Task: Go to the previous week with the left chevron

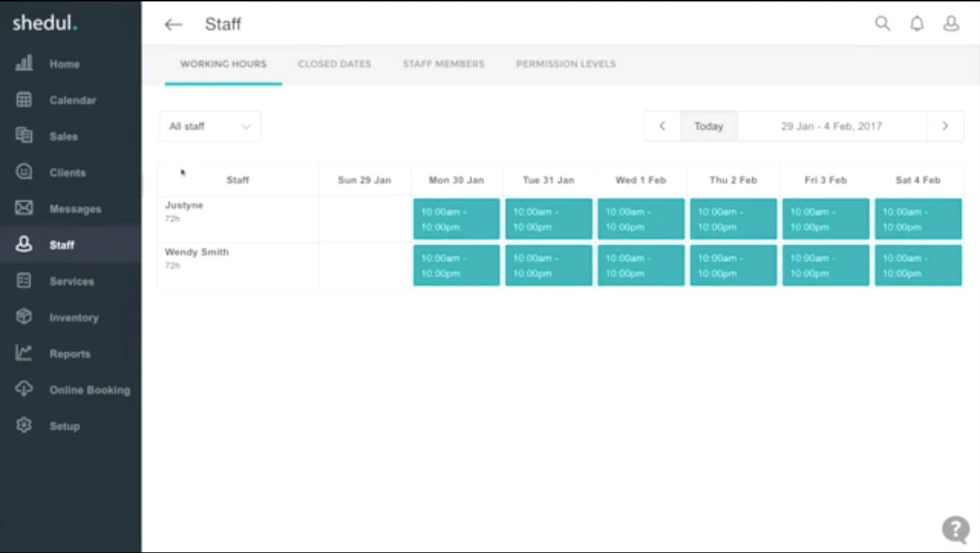Action: pyautogui.click(x=661, y=125)
